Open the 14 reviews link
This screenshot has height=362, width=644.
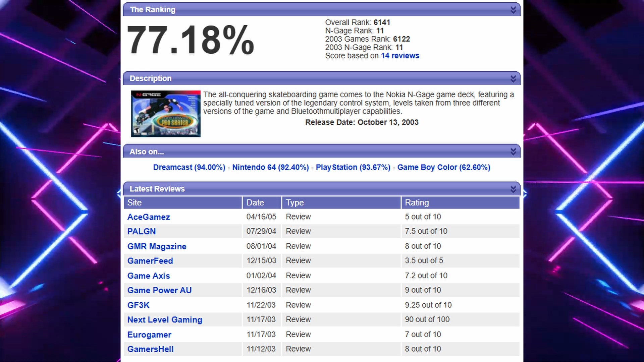pyautogui.click(x=400, y=56)
